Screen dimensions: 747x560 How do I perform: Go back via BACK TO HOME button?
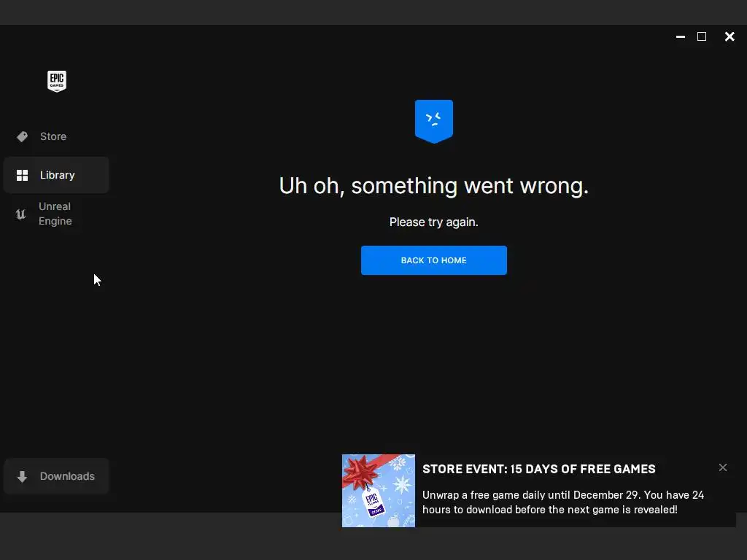pyautogui.click(x=433, y=260)
